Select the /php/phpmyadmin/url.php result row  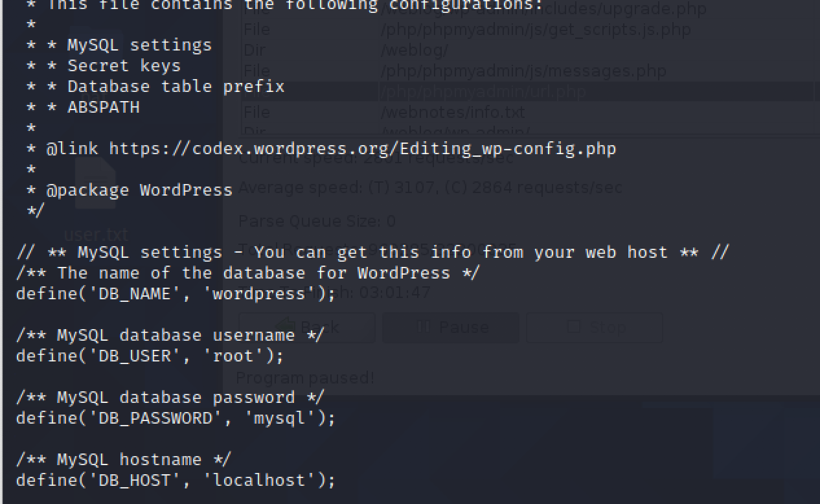(x=531, y=91)
